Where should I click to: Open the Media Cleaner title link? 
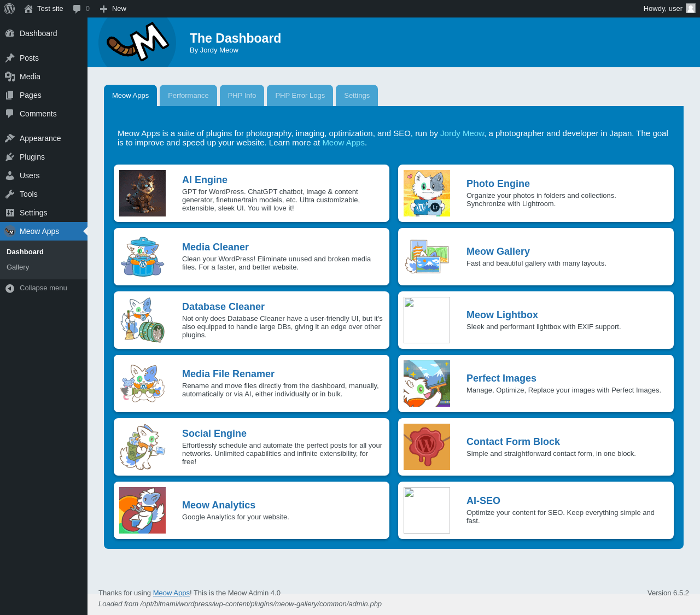pos(215,247)
